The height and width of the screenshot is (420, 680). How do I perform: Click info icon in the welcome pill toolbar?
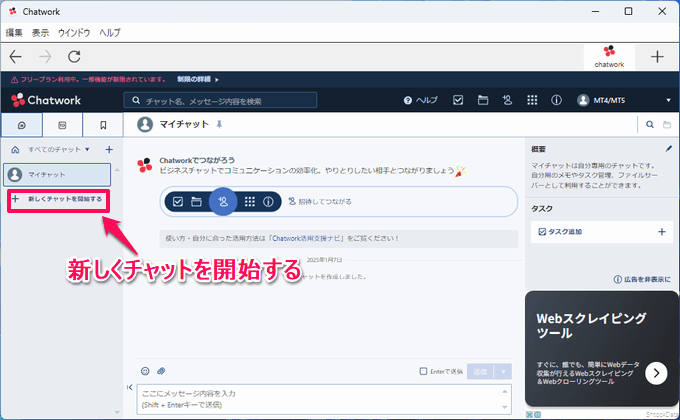268,202
